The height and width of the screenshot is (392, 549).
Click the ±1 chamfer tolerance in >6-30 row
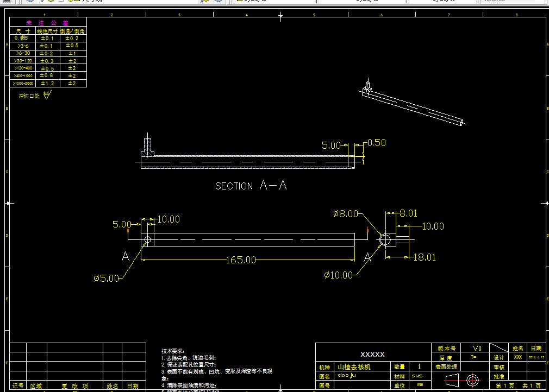[x=72, y=54]
